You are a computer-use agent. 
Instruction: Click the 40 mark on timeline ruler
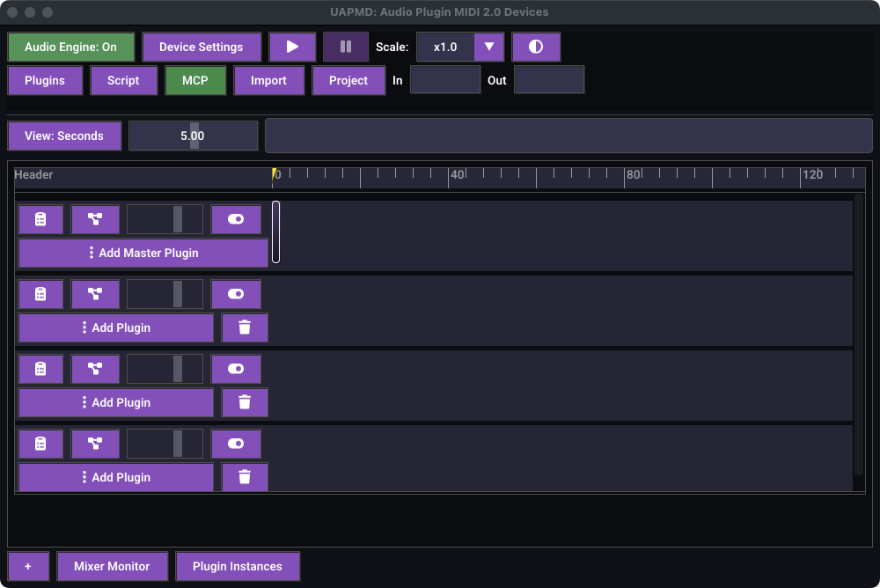(458, 174)
